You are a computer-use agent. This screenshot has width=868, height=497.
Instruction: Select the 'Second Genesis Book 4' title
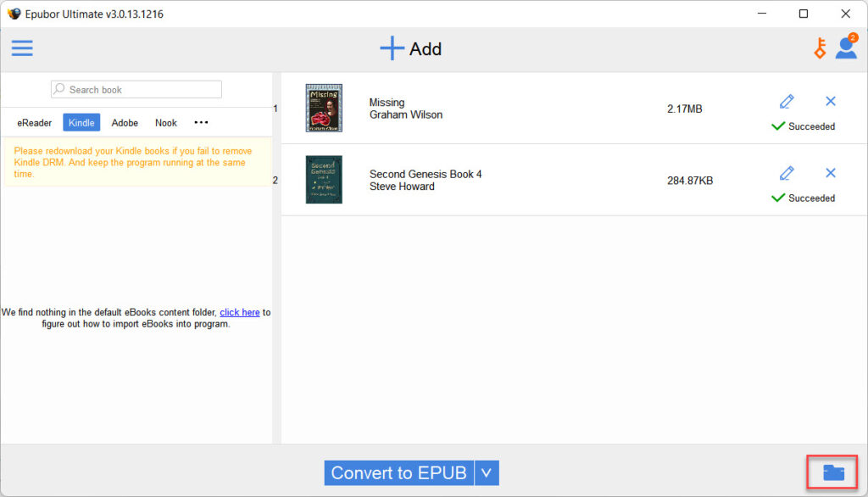[x=426, y=174]
